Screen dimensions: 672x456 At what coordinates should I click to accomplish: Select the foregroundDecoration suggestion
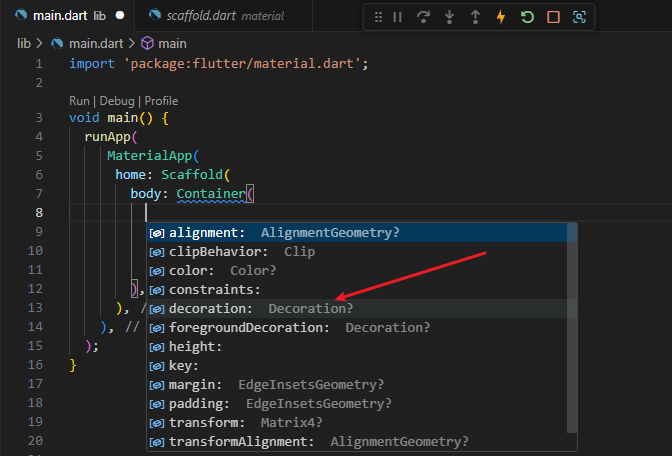coord(357,327)
